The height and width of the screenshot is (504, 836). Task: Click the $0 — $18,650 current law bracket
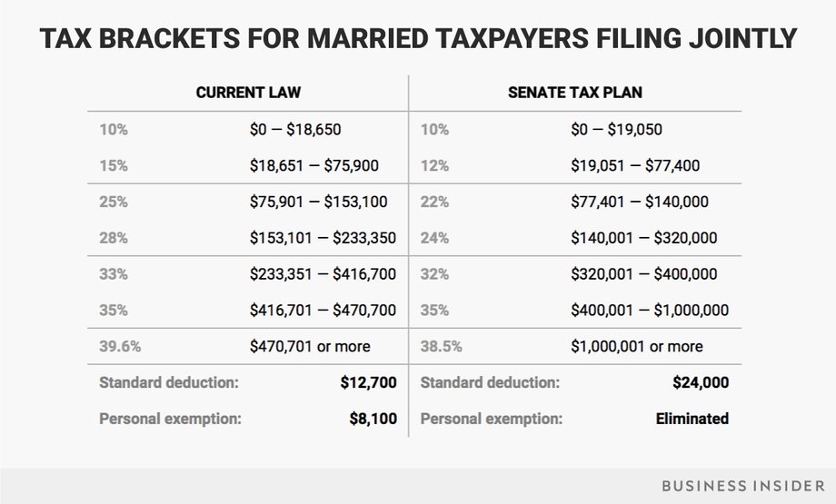295,130
